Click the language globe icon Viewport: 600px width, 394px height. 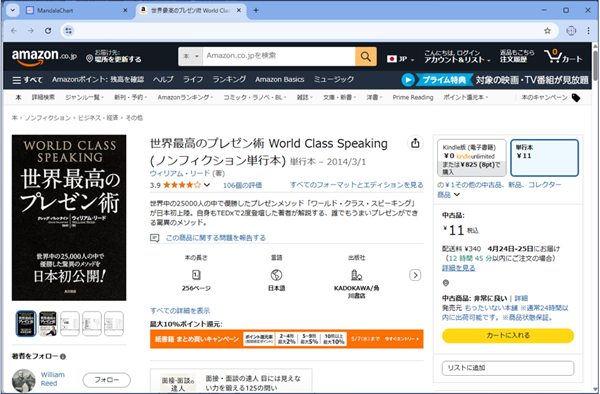coord(276,275)
